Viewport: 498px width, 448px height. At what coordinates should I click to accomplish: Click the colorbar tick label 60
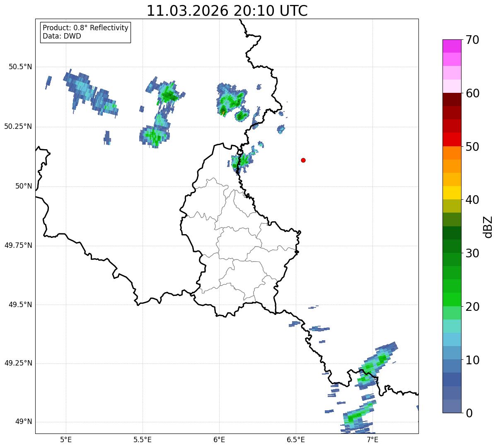pos(472,94)
